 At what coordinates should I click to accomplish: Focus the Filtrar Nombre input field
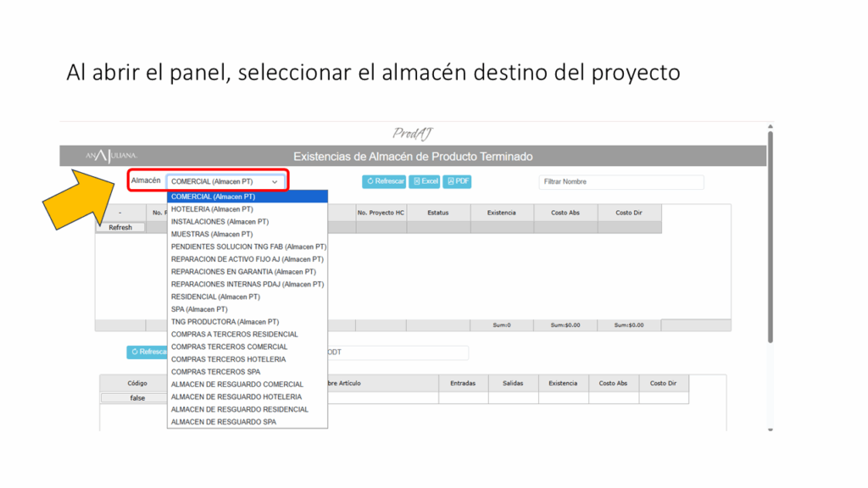(620, 181)
